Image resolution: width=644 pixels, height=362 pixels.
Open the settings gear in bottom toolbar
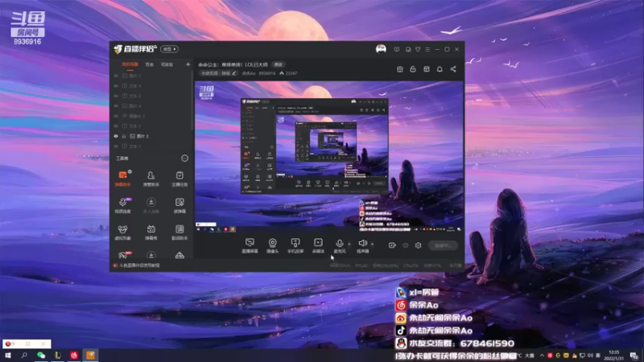click(418, 245)
